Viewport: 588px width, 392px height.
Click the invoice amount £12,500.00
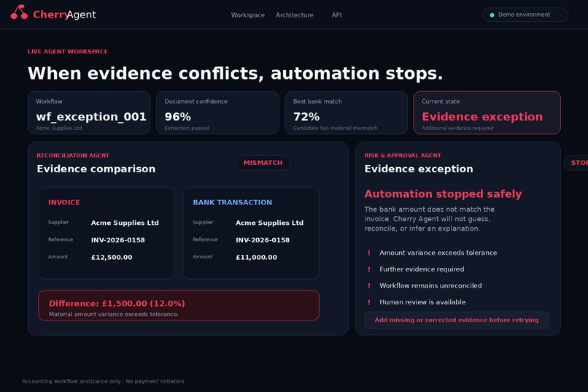point(112,258)
